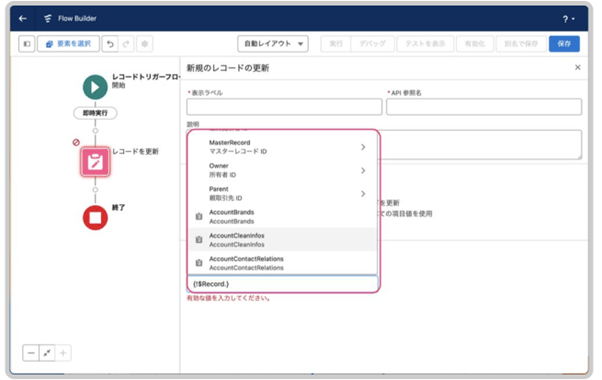Click the red 終了 stop element
This screenshot has height=380, width=602.
(95, 218)
